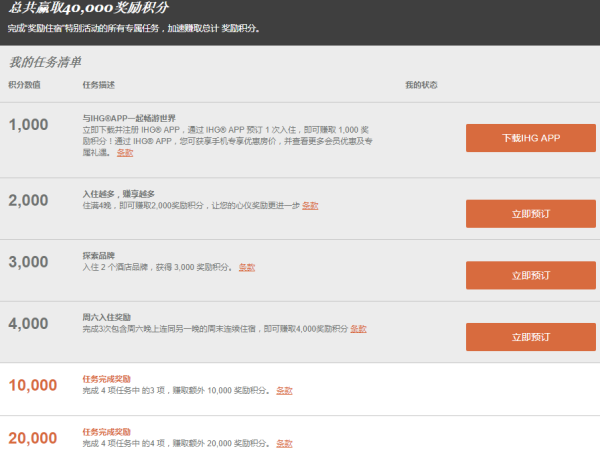This screenshot has width=600, height=463.
Task: Open 条款 link in the 10,000 bonus row
Action: click(284, 390)
